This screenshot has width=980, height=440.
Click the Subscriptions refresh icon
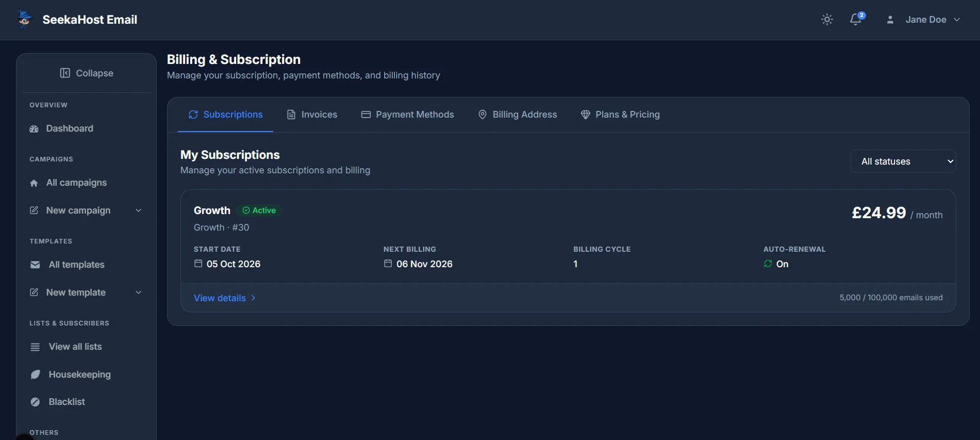click(x=193, y=115)
